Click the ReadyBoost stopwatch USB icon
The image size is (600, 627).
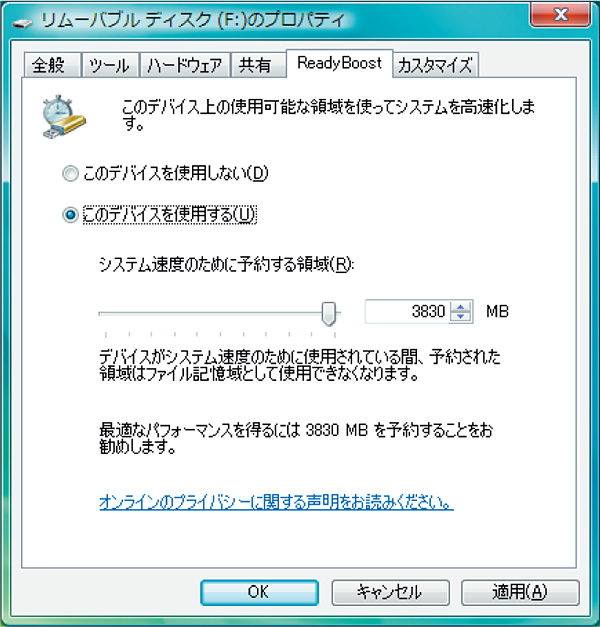[64, 117]
